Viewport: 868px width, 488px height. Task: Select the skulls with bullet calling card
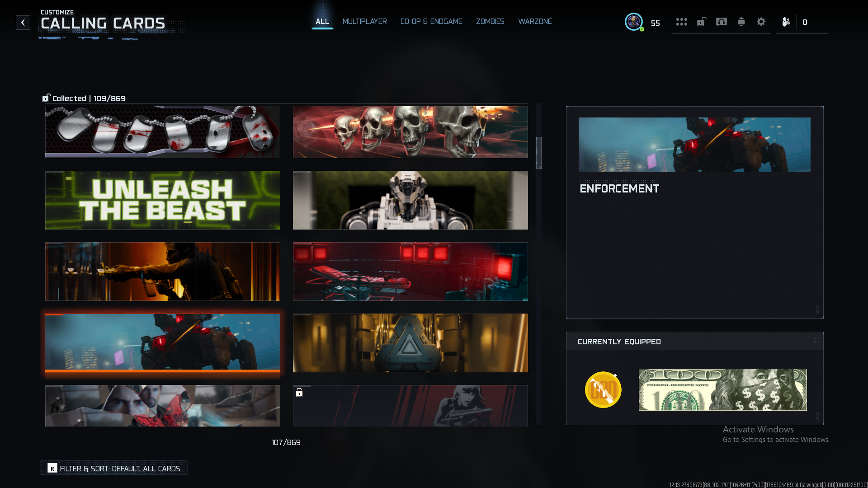coord(410,132)
